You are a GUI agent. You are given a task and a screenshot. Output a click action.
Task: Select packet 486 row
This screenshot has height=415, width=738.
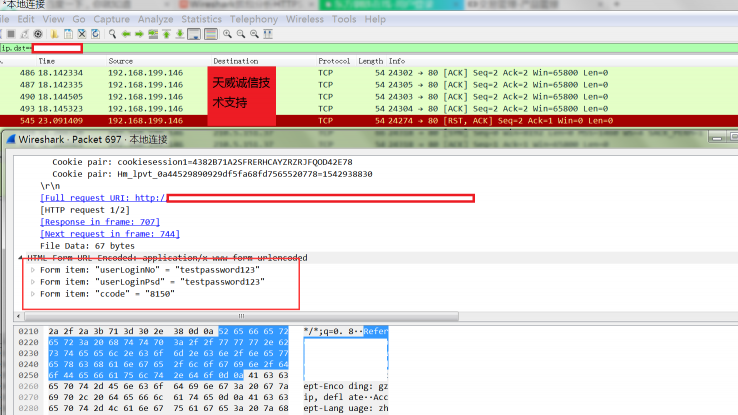click(369, 73)
